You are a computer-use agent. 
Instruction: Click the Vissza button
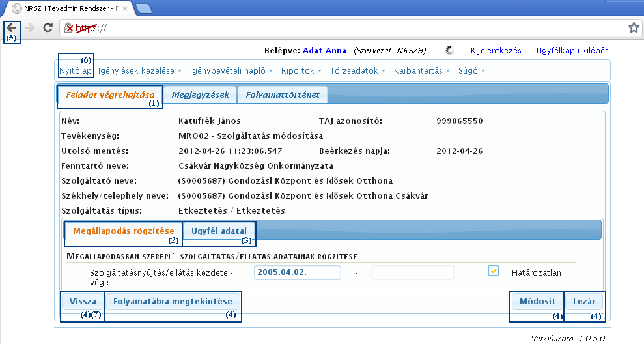[83, 302]
